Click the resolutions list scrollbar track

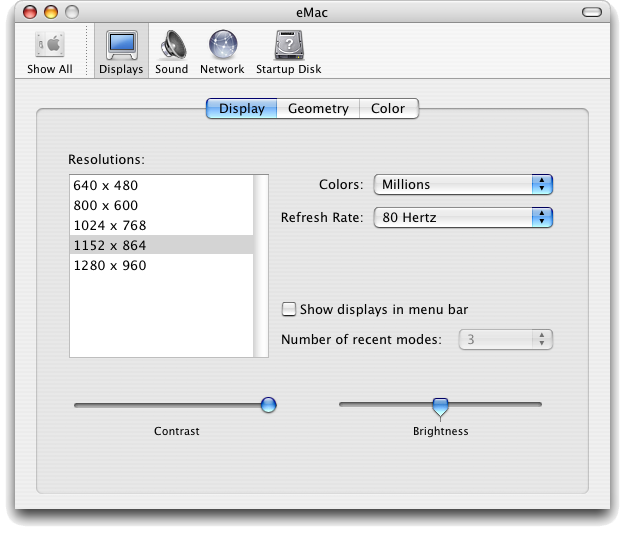(x=261, y=266)
